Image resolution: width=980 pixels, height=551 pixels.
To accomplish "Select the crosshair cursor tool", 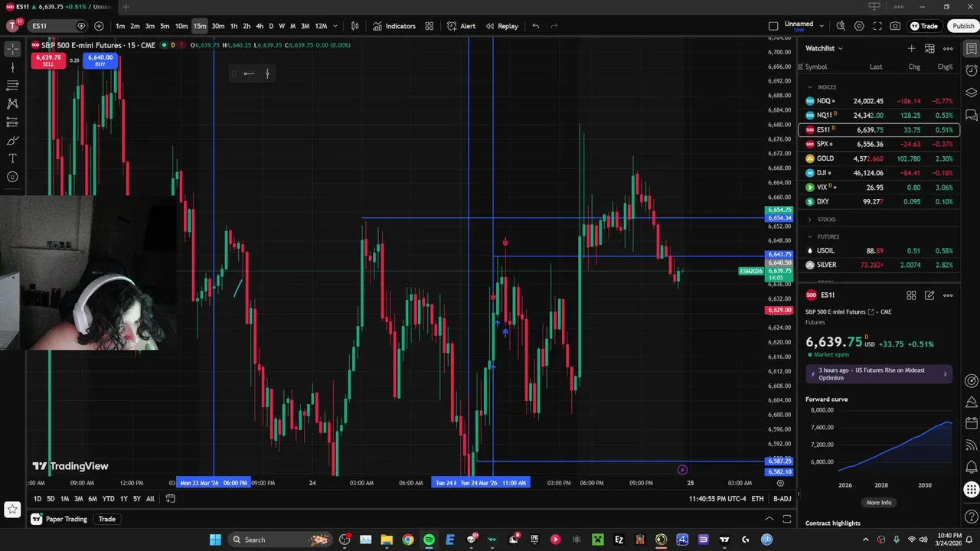I will tap(12, 49).
